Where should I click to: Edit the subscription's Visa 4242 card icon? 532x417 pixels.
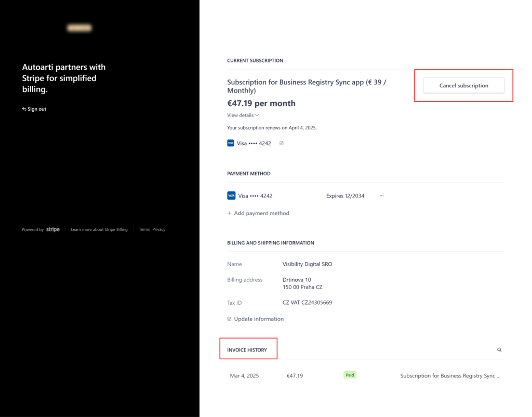coord(281,144)
